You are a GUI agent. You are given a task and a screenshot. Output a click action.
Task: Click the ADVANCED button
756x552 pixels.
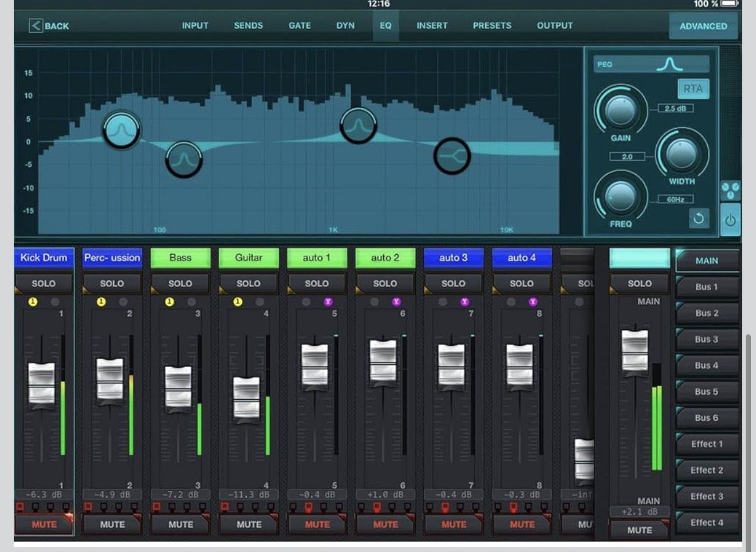tap(703, 26)
